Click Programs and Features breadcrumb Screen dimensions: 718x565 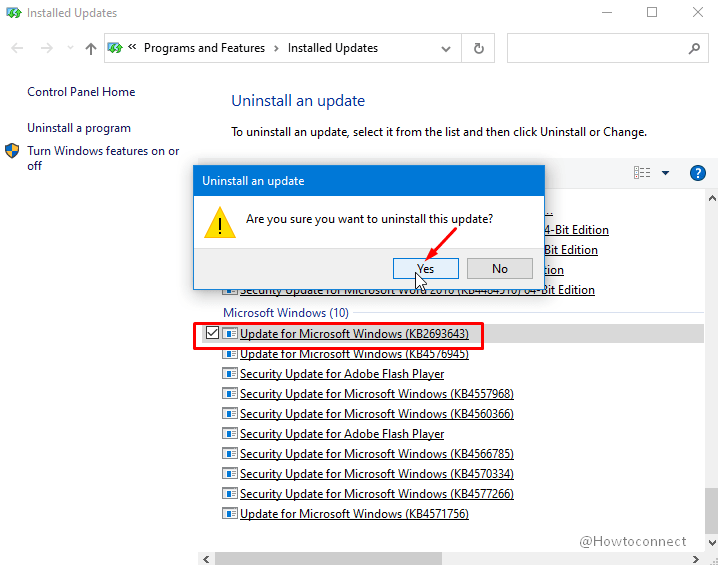point(204,48)
